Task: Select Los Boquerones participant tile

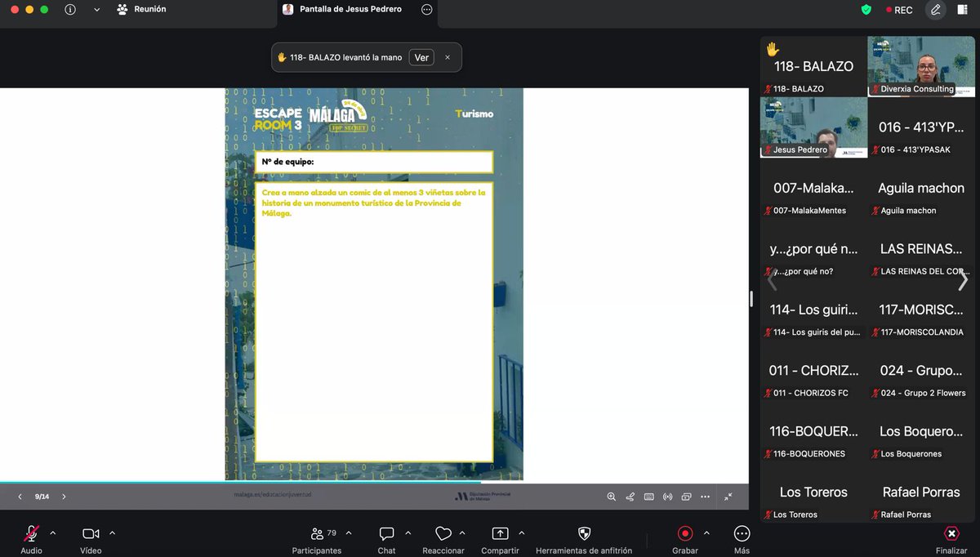Action: click(x=921, y=431)
